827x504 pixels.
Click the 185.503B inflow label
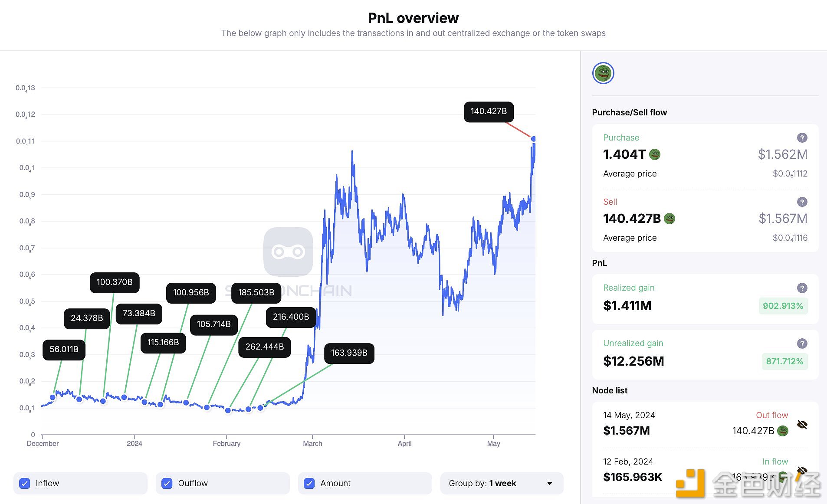[x=256, y=293]
